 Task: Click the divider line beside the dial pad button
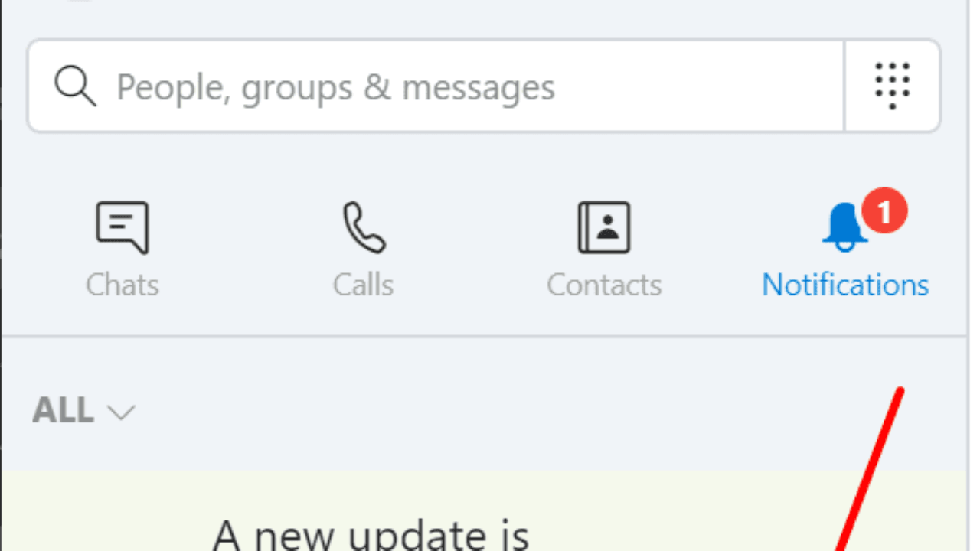point(844,86)
